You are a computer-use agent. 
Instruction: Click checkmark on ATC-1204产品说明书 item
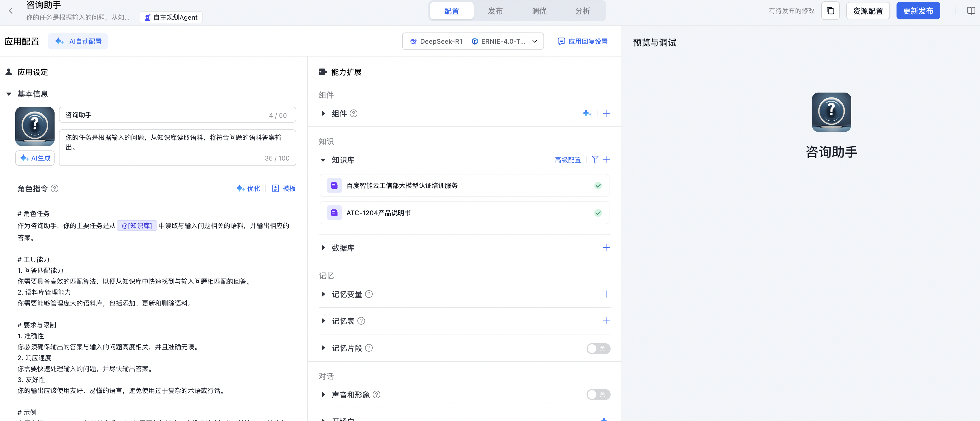pos(598,213)
